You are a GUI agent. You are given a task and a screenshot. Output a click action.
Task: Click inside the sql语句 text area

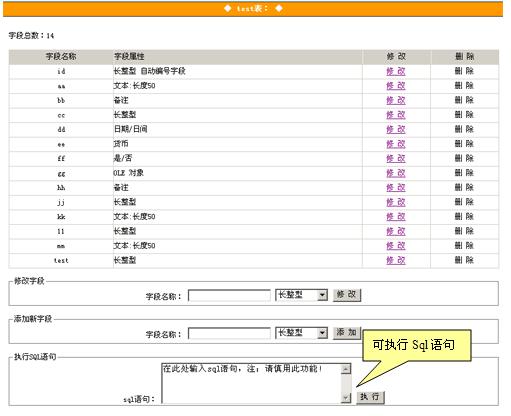(252, 383)
